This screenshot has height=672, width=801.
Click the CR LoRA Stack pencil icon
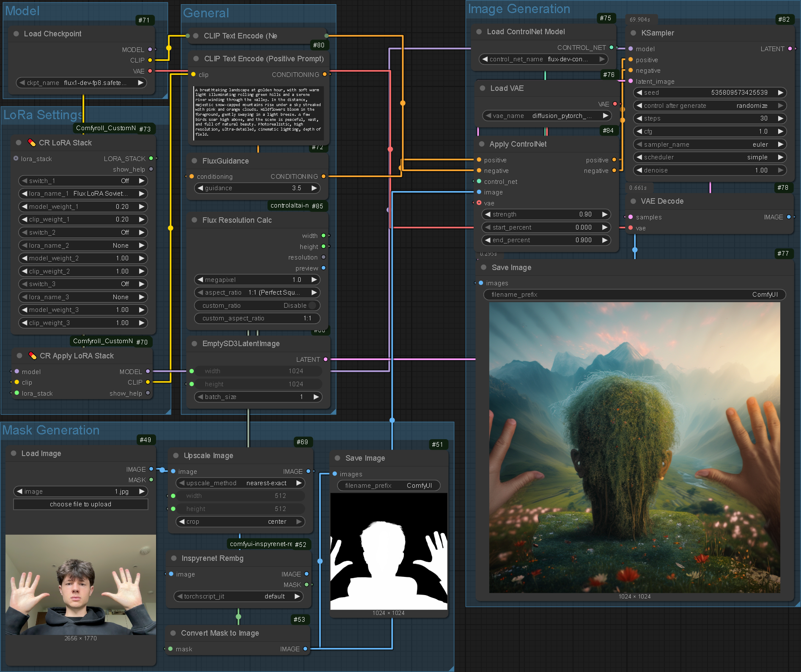(32, 143)
